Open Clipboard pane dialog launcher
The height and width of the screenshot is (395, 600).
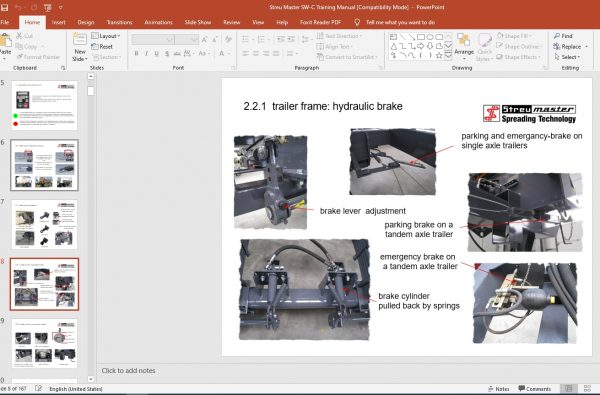pyautogui.click(x=63, y=68)
